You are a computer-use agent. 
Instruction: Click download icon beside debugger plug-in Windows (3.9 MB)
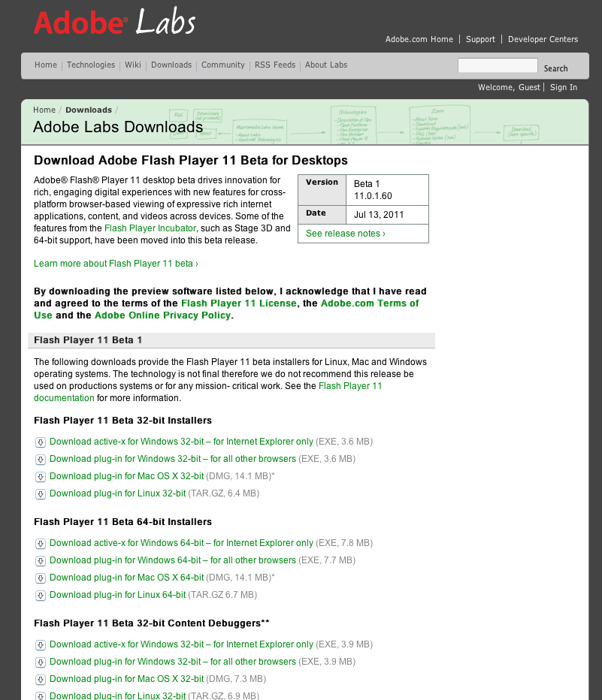pos(40,662)
